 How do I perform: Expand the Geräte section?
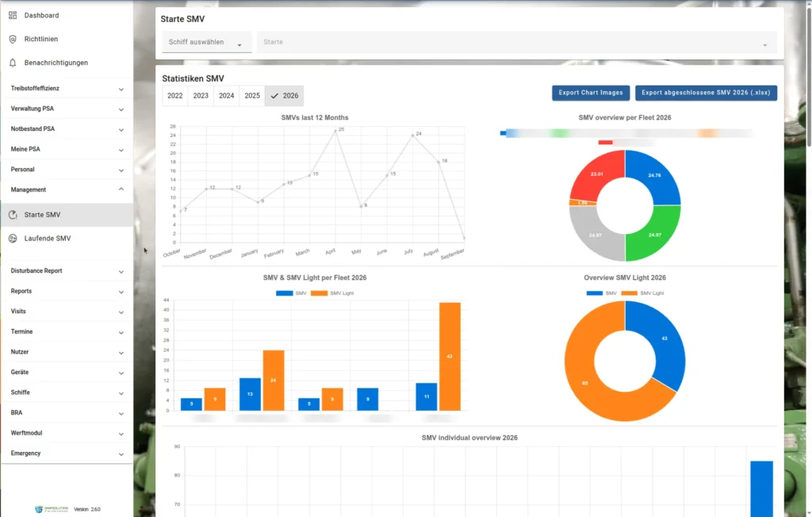pos(67,372)
